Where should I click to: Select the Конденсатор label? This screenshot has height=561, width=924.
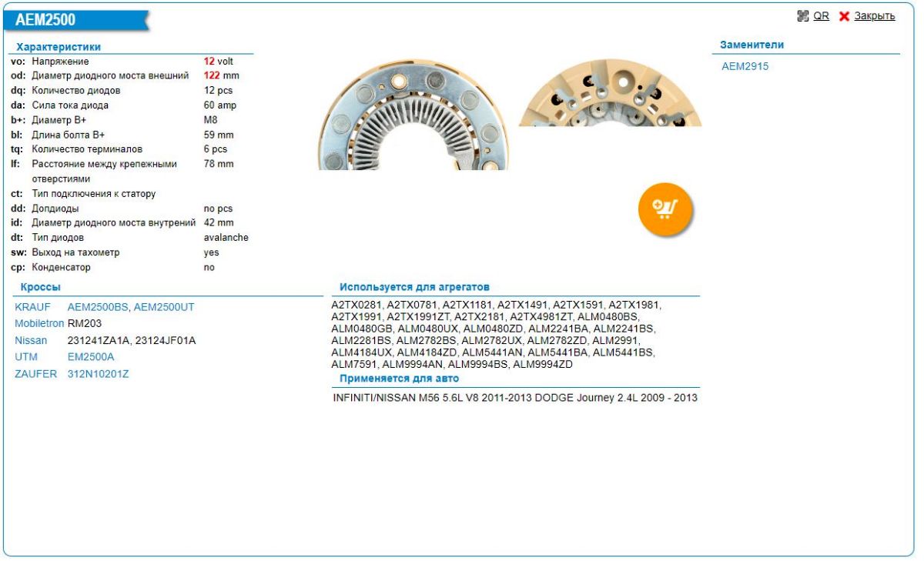[61, 268]
